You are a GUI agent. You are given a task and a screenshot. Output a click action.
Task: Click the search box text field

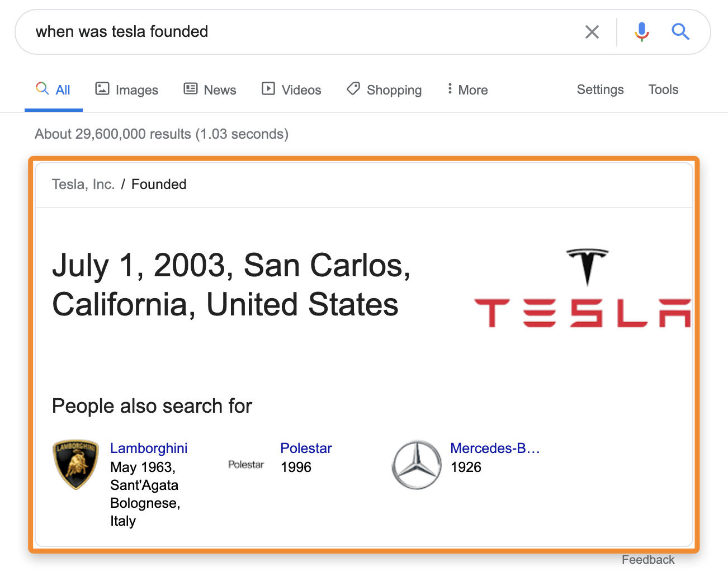click(302, 32)
